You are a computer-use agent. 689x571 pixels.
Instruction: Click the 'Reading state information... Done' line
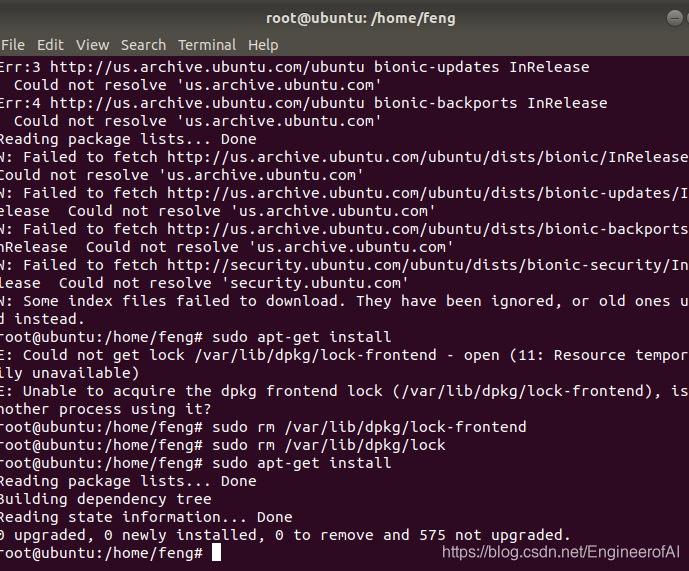(x=146, y=517)
